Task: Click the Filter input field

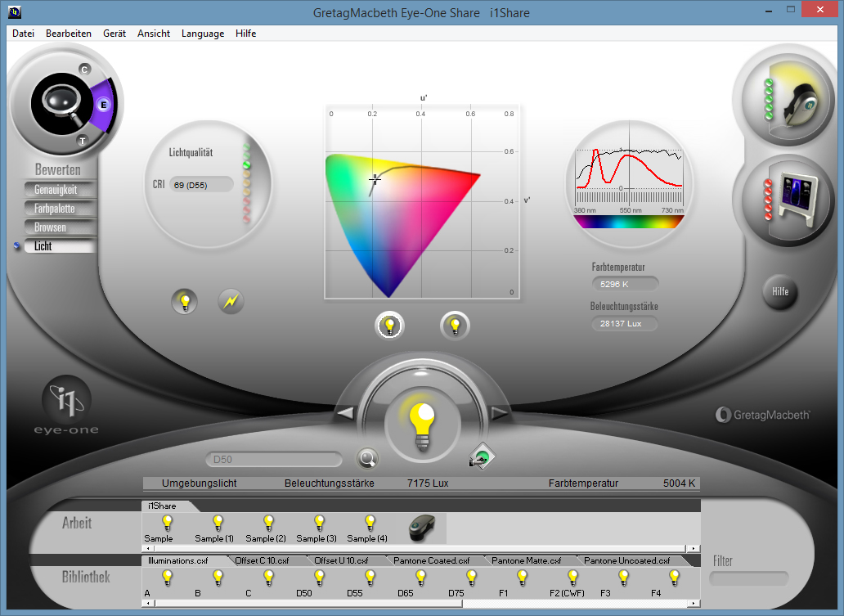Action: coord(749,578)
